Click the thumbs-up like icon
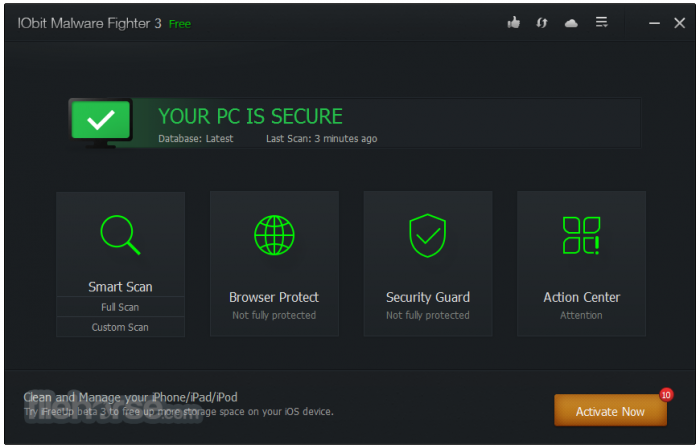The width and height of the screenshot is (700, 448). tap(514, 23)
